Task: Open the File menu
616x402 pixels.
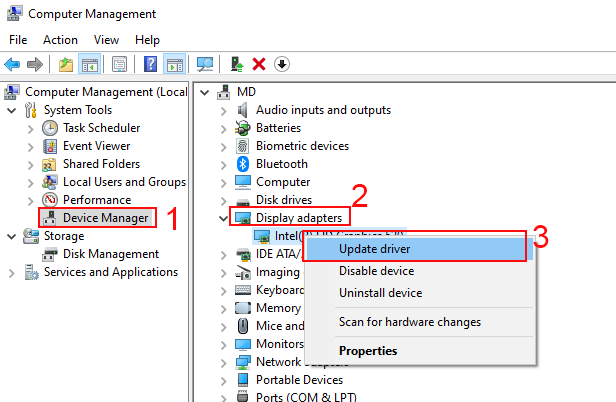Action: pyautogui.click(x=18, y=40)
